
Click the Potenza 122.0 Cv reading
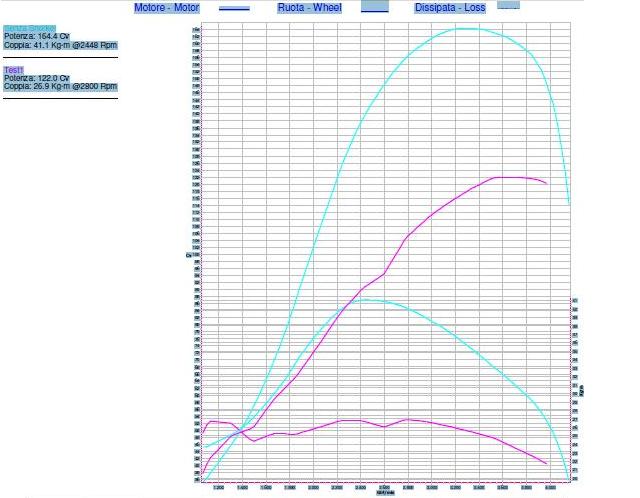[37, 78]
